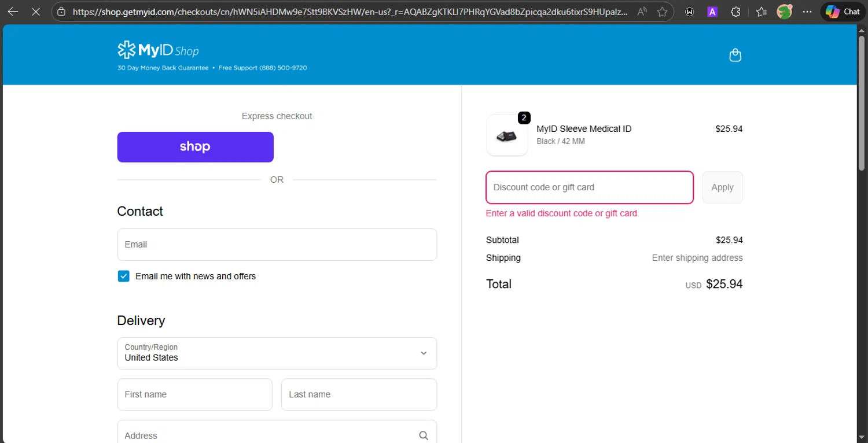
Task: Open the browser profile avatar
Action: click(x=784, y=12)
